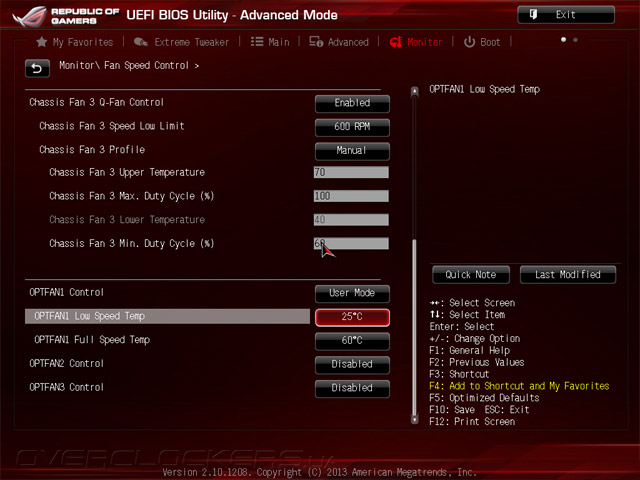
Task: Open Chassis Fan 3 Q-Fan Control dropdown
Action: (352, 103)
